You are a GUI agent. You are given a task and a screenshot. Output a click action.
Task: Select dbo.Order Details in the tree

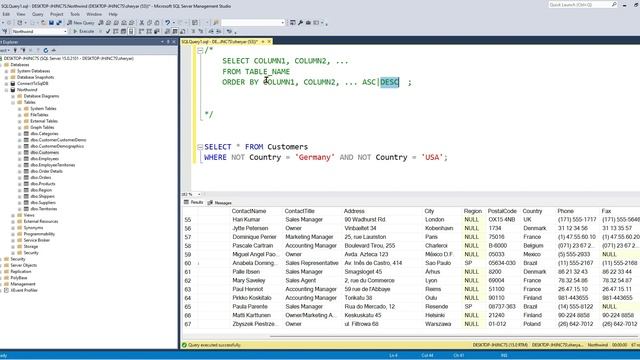47,171
